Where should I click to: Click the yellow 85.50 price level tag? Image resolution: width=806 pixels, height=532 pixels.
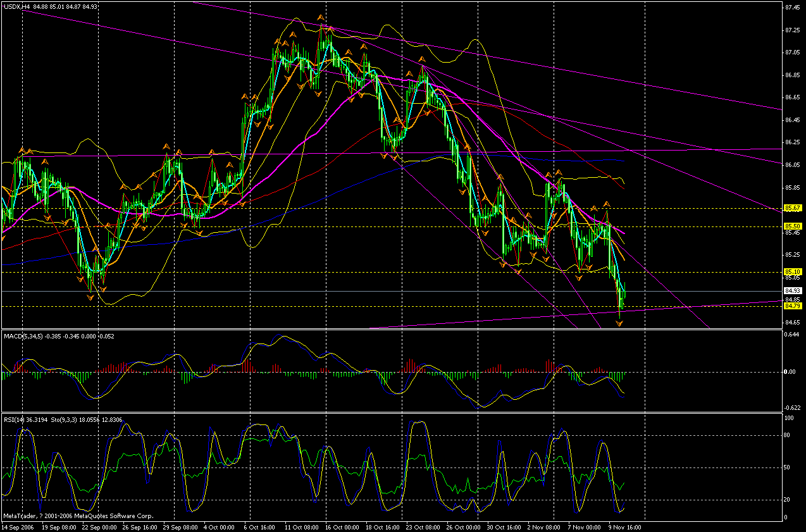click(793, 226)
